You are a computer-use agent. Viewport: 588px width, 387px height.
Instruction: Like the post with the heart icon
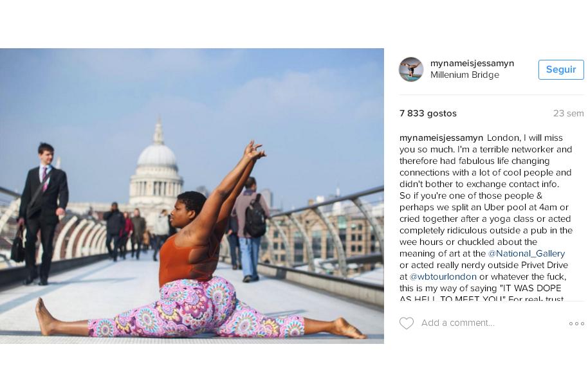(407, 323)
